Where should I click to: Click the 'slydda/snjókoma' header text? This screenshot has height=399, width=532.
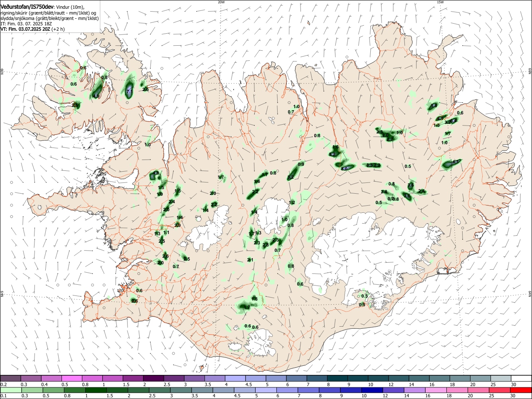coord(17,18)
